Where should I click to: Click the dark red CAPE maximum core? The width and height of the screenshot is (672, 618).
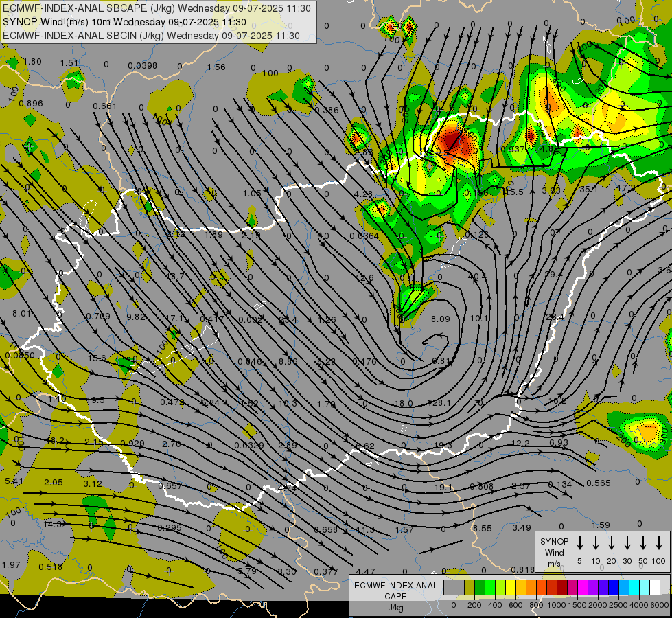[454, 140]
